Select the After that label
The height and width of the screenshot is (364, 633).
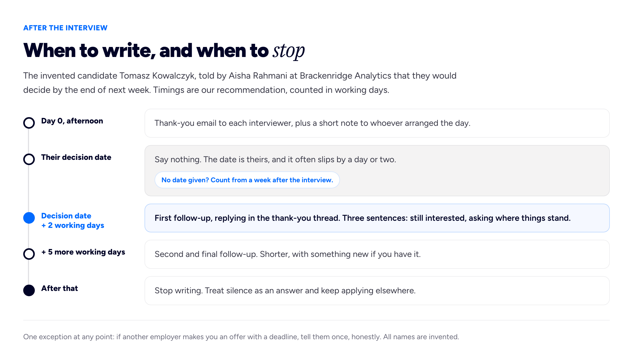point(60,288)
